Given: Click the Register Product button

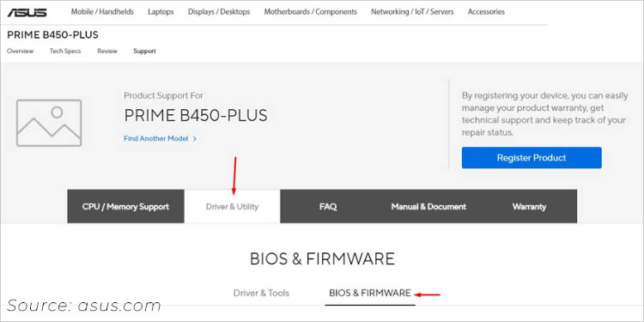Looking at the screenshot, I should click(532, 158).
